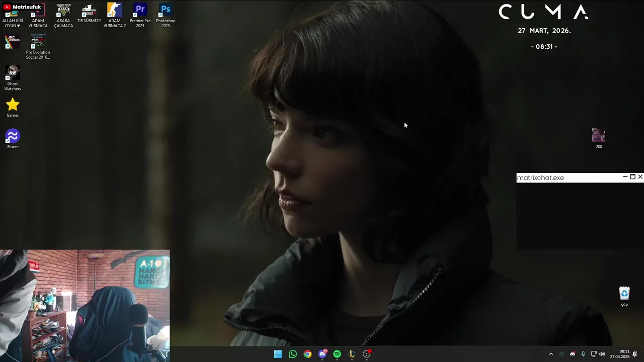Screen dimensions: 644x362
Task: Select the ARC Raiders desktop icon
Action: [x=13, y=41]
